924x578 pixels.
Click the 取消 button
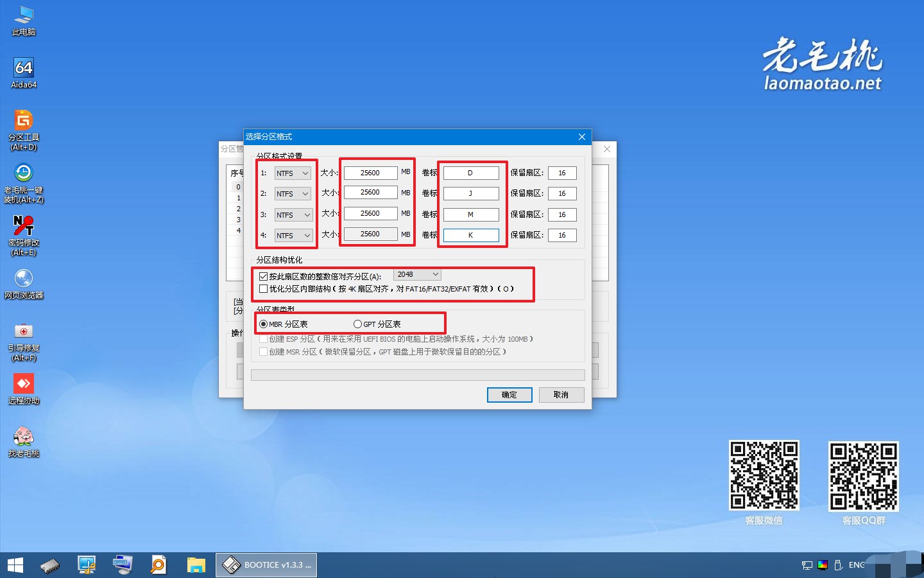click(x=561, y=395)
